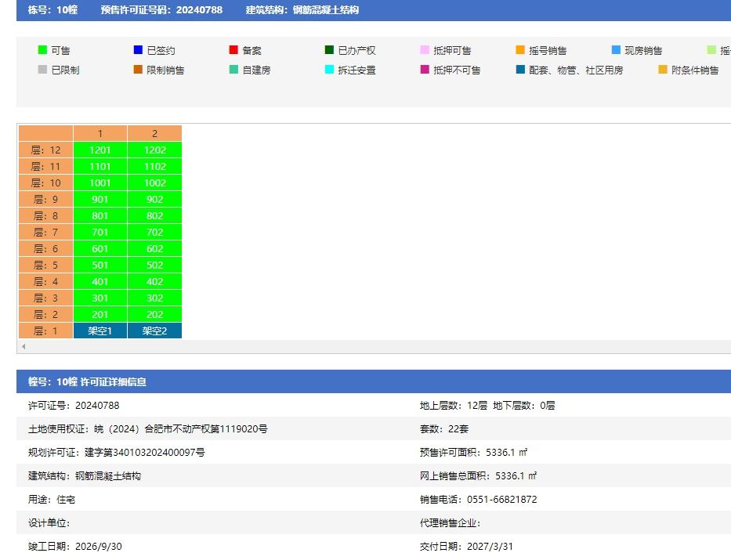Click the yellow 附条件销售 swatch
The image size is (731, 560).
pos(663,70)
